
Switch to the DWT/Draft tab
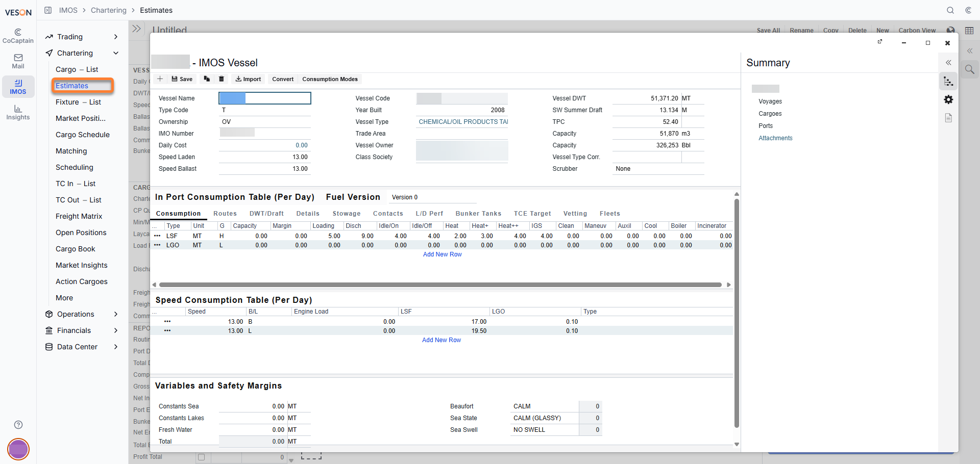266,214
